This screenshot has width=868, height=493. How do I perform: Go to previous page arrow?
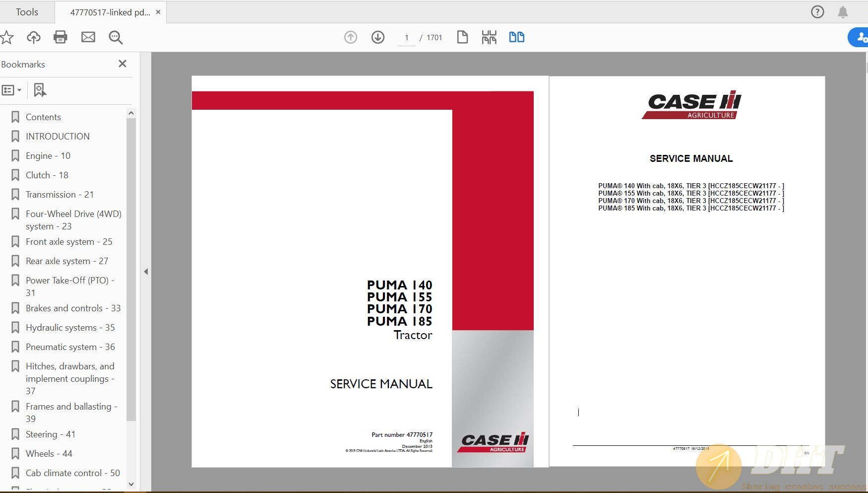click(x=351, y=37)
